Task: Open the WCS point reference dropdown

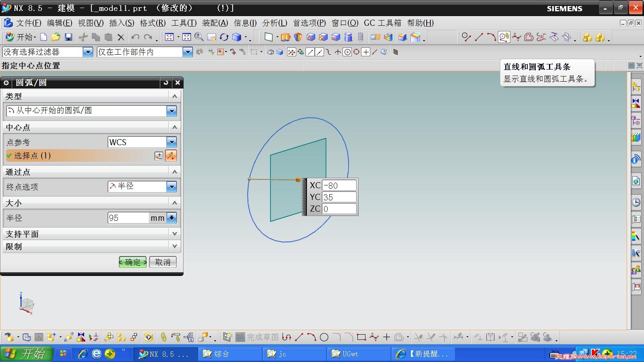Action: (171, 142)
